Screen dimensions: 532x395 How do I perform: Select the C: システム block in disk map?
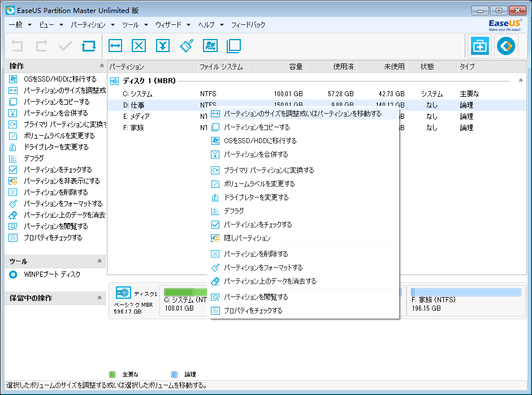(x=184, y=301)
